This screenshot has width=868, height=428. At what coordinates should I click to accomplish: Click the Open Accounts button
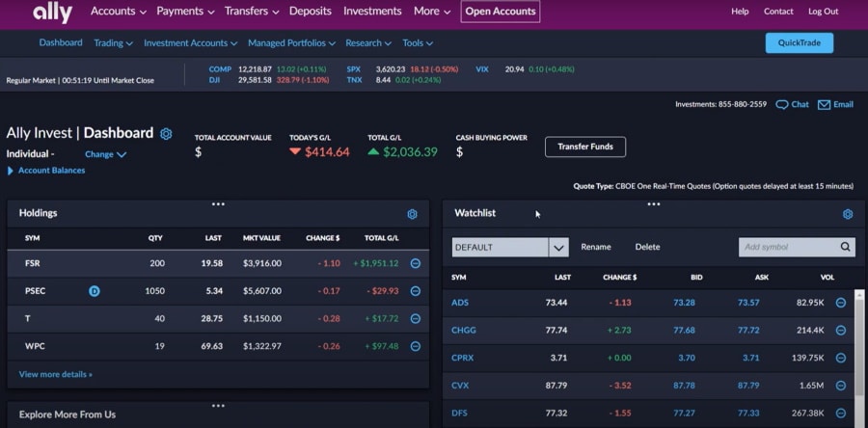(501, 11)
